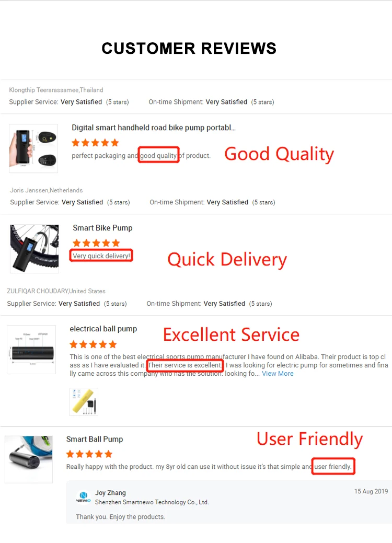The image size is (392, 543).
Task: Click reviewer name ZULFIQAR CHOUDARY, United States
Action: pyautogui.click(x=56, y=291)
